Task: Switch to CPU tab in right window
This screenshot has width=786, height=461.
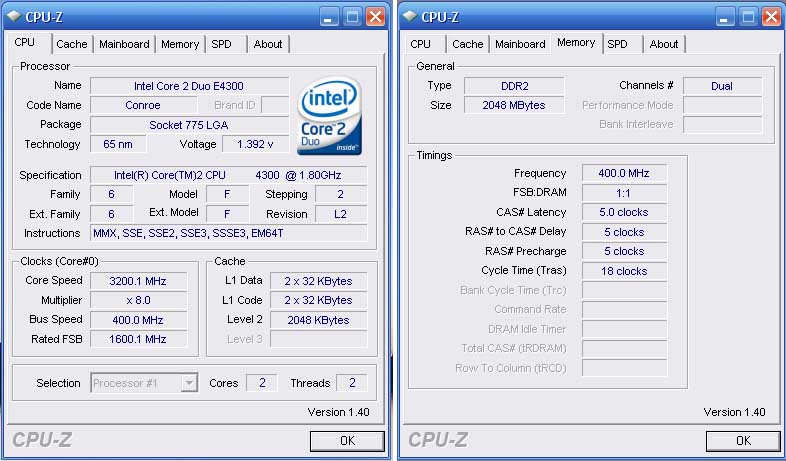Action: 420,44
